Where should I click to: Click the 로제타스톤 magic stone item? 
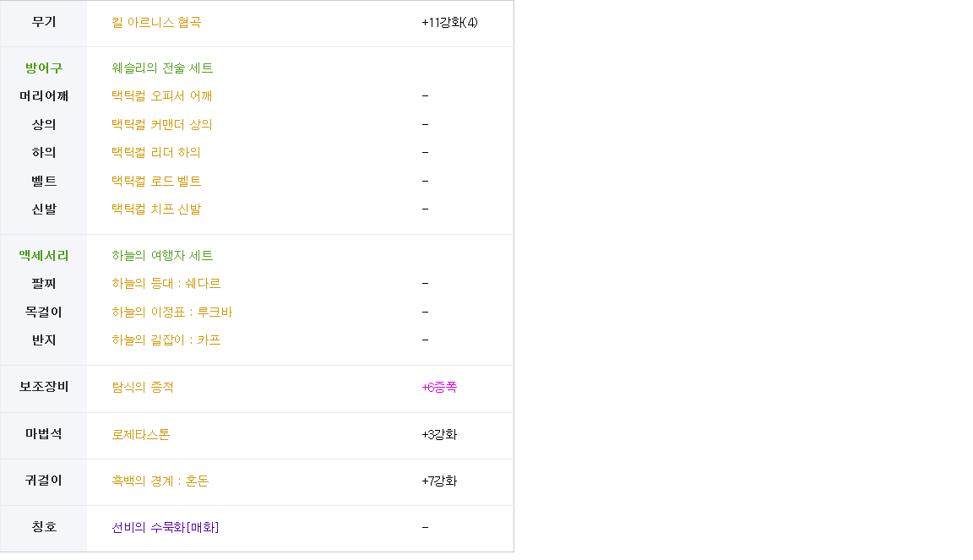pyautogui.click(x=140, y=435)
